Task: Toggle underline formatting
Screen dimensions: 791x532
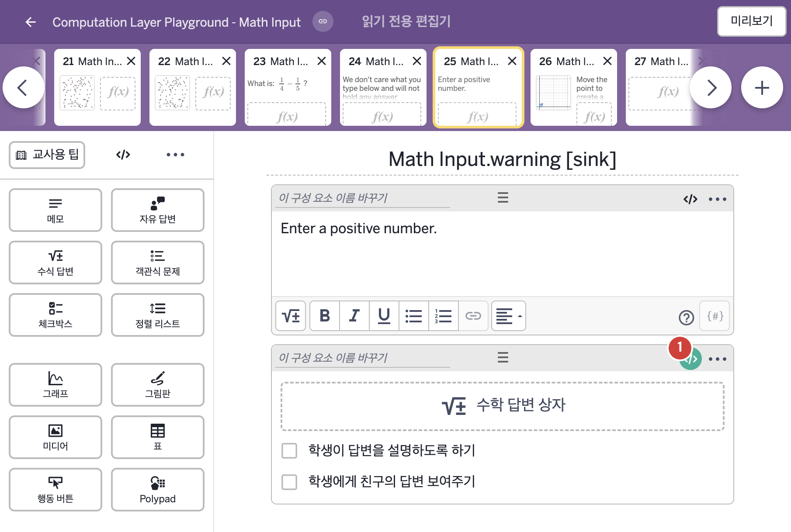Action: click(x=384, y=316)
